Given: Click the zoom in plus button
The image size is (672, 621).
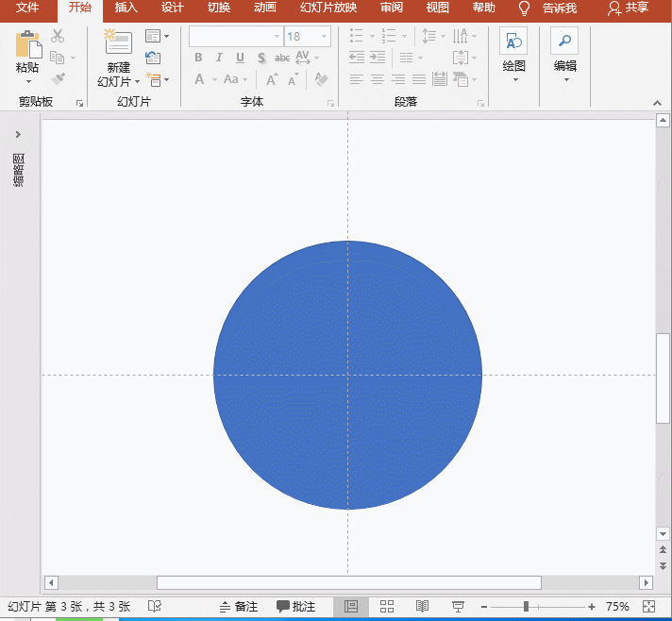Looking at the screenshot, I should tap(592, 607).
